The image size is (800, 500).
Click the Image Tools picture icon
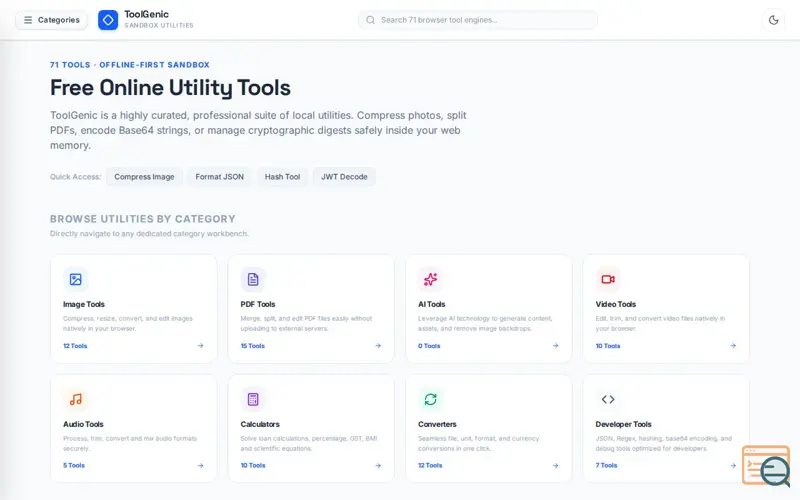click(x=76, y=279)
